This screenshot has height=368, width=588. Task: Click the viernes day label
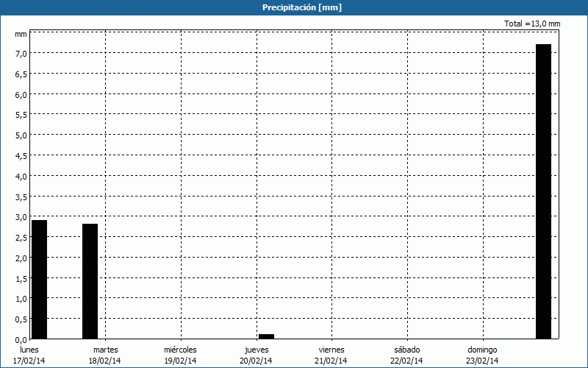(x=331, y=350)
